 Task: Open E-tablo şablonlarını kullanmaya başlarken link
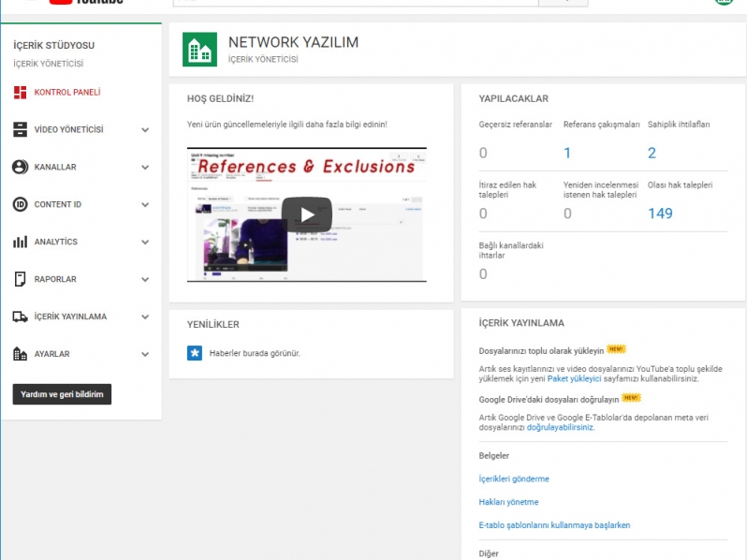click(x=554, y=525)
